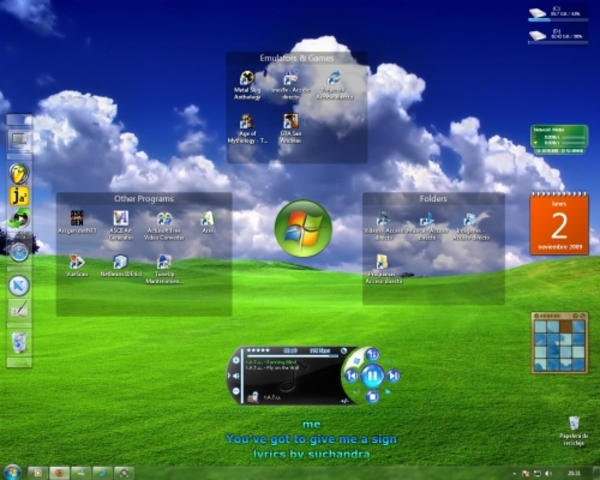
Task: Stop playback in the media player
Action: 372,397
